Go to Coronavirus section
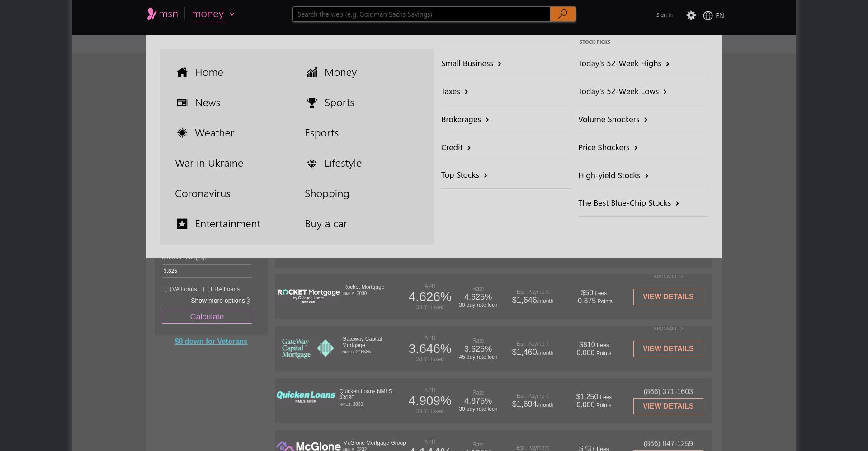Image resolution: width=868 pixels, height=451 pixels. point(203,193)
